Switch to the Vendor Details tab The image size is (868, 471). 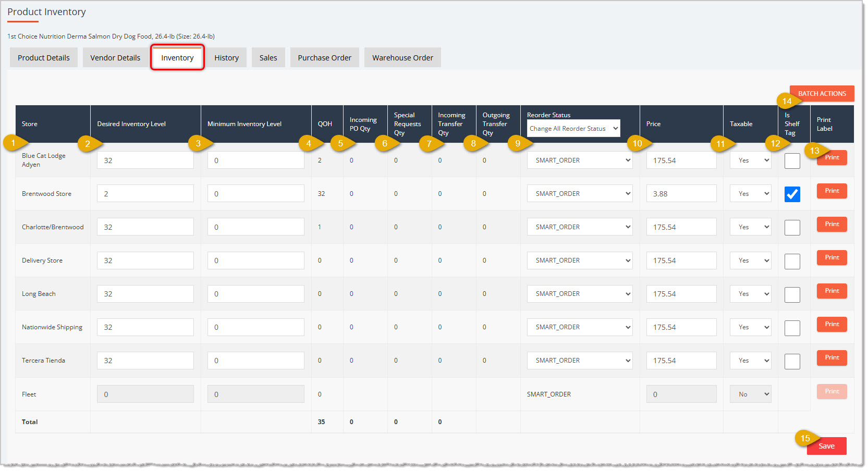115,58
